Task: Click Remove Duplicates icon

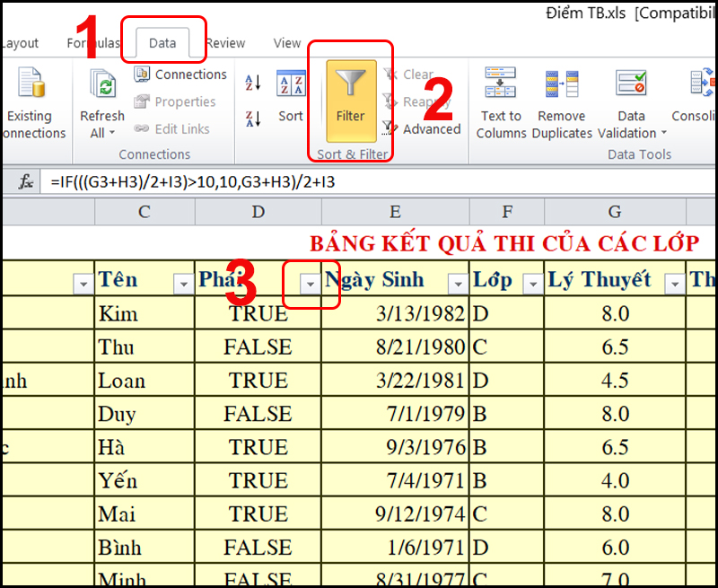Action: coord(562,85)
